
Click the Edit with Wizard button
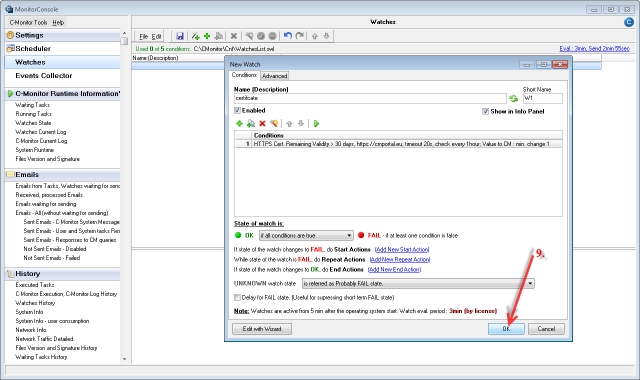262,329
